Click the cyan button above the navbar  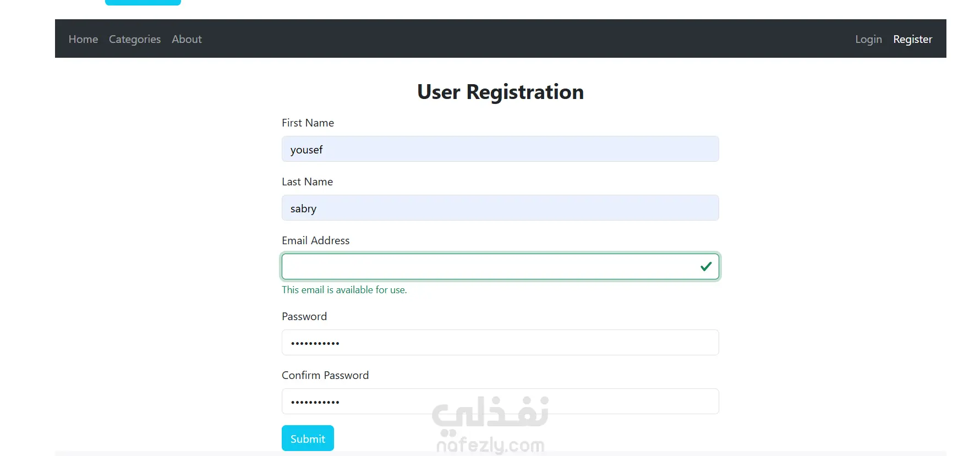click(x=143, y=2)
